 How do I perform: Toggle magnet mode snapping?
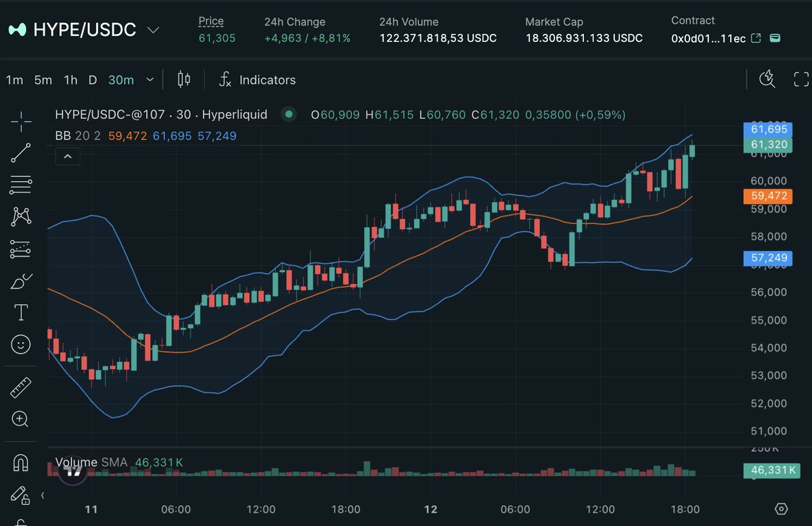pyautogui.click(x=21, y=463)
